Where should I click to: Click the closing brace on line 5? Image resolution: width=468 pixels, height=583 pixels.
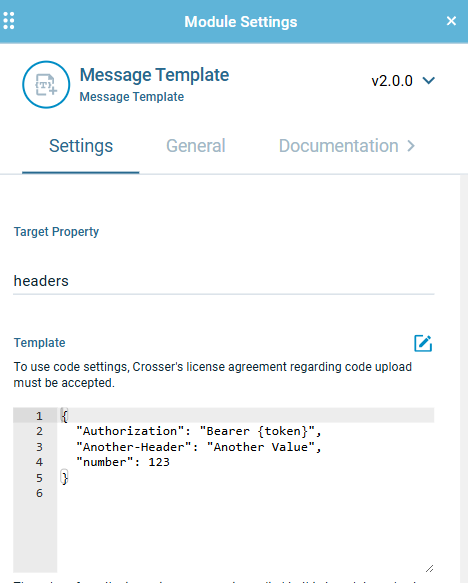point(65,478)
